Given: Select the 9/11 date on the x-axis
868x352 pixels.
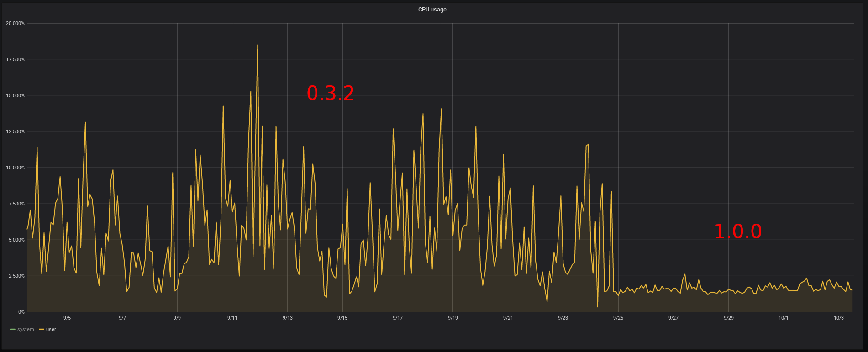Looking at the screenshot, I should (232, 318).
